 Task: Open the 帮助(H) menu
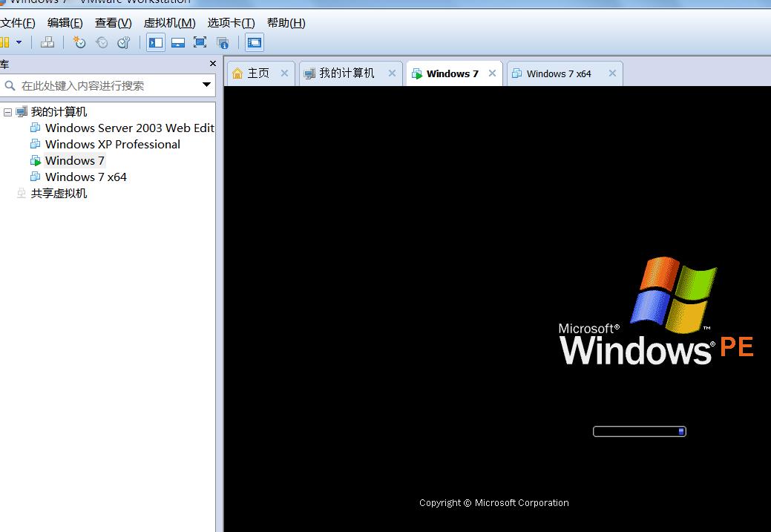286,22
